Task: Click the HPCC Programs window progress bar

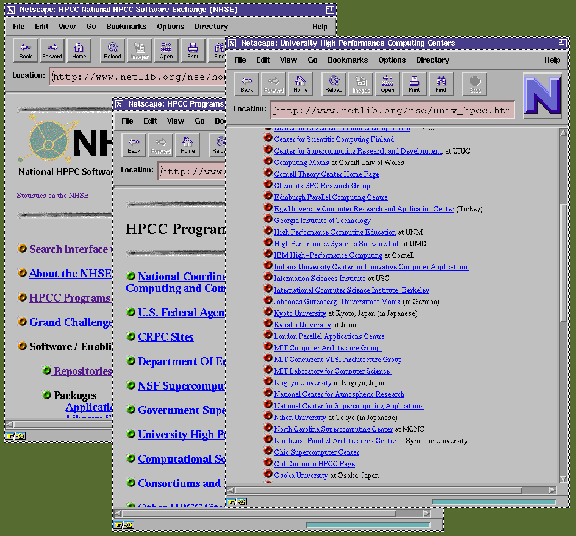Action: click(x=368, y=525)
